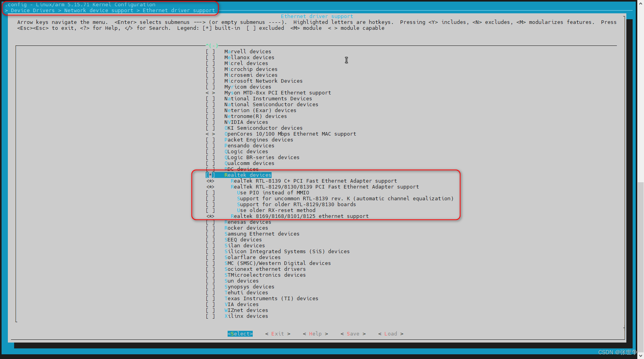Image resolution: width=644 pixels, height=359 pixels.
Task: Toggle the Marvell devices checkbox
Action: tap(210, 52)
